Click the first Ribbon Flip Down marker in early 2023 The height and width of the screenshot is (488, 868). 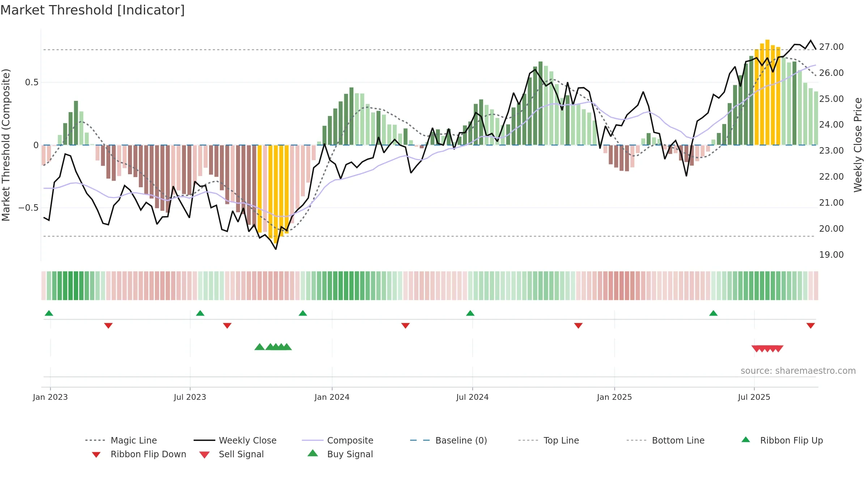pyautogui.click(x=108, y=326)
